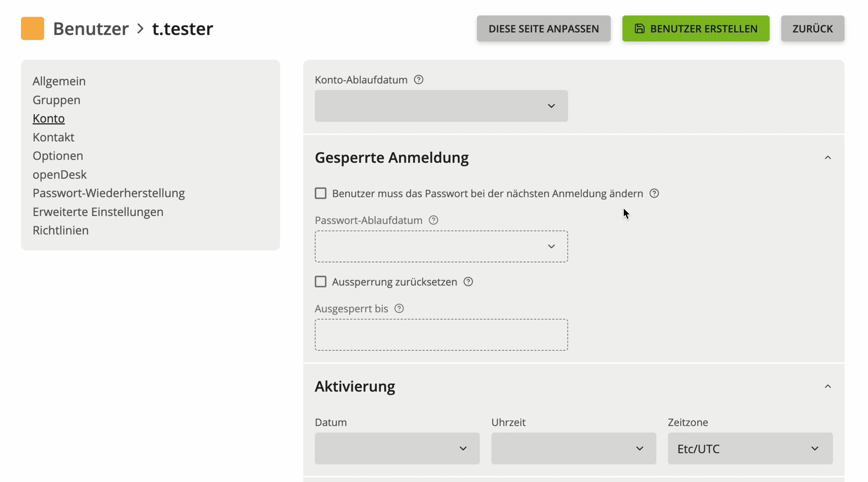The width and height of the screenshot is (868, 482).
Task: Open the Zeitzone Etc/UTC dropdown
Action: tap(750, 449)
